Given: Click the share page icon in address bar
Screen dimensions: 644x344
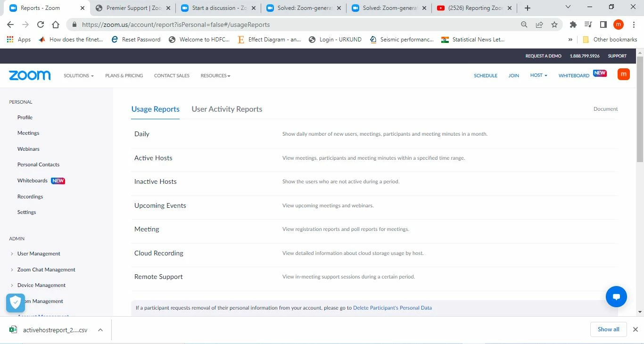Looking at the screenshot, I should coord(539,25).
